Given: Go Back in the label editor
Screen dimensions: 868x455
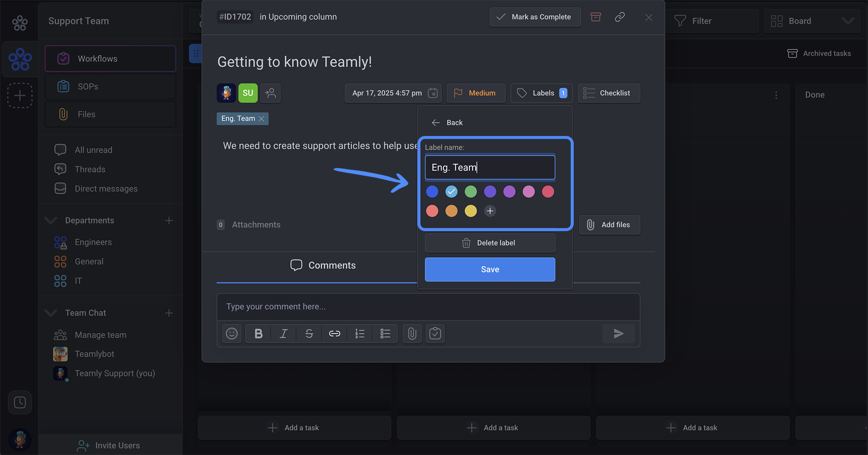Looking at the screenshot, I should click(x=447, y=123).
